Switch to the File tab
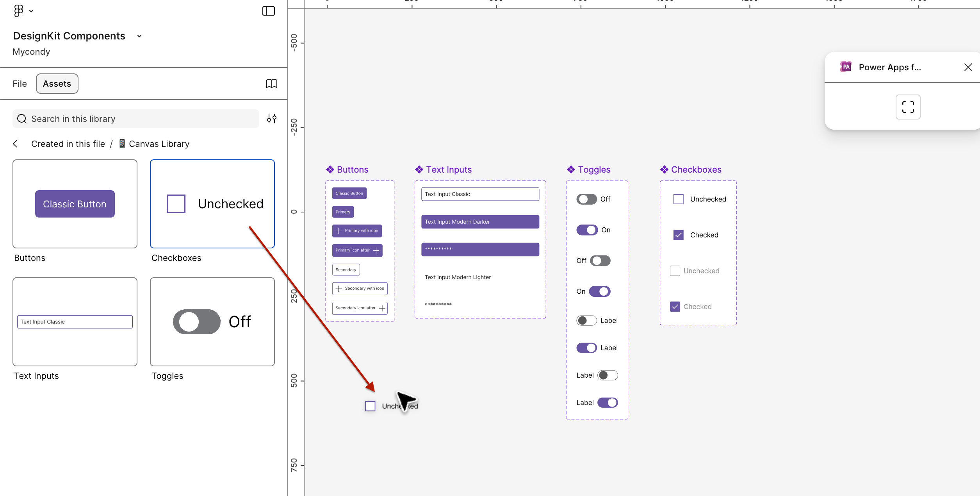This screenshot has width=980, height=496. pyautogui.click(x=20, y=84)
